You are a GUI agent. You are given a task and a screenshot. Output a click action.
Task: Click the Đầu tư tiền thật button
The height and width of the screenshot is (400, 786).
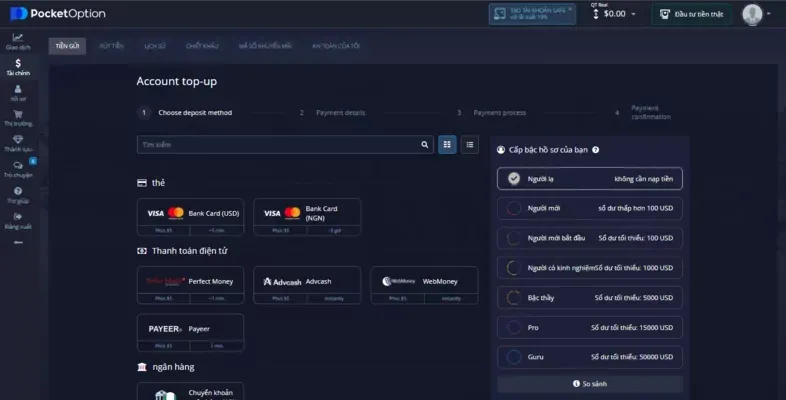coord(691,14)
